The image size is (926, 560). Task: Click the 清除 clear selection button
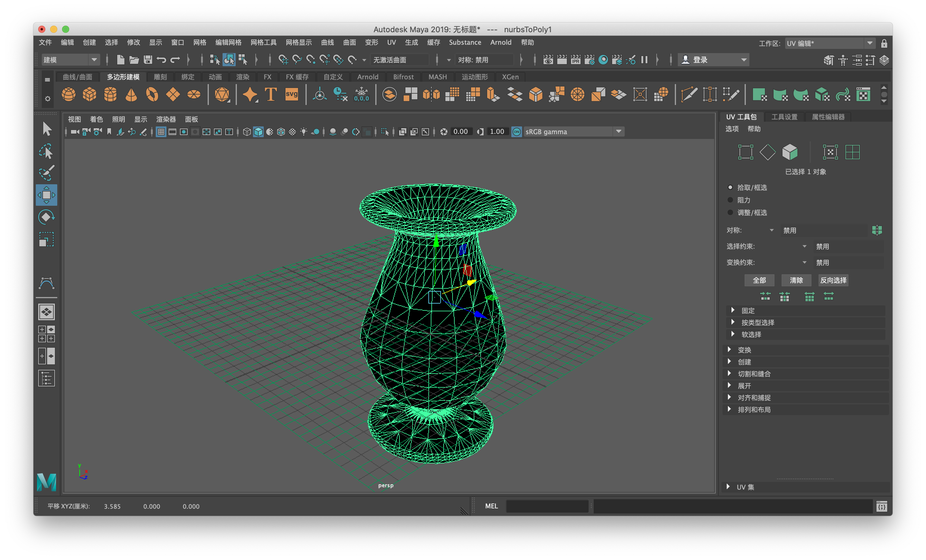click(x=796, y=280)
